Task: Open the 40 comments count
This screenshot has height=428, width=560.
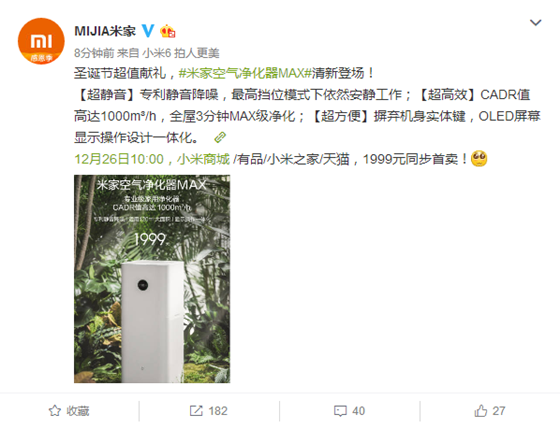Action: pos(358,411)
